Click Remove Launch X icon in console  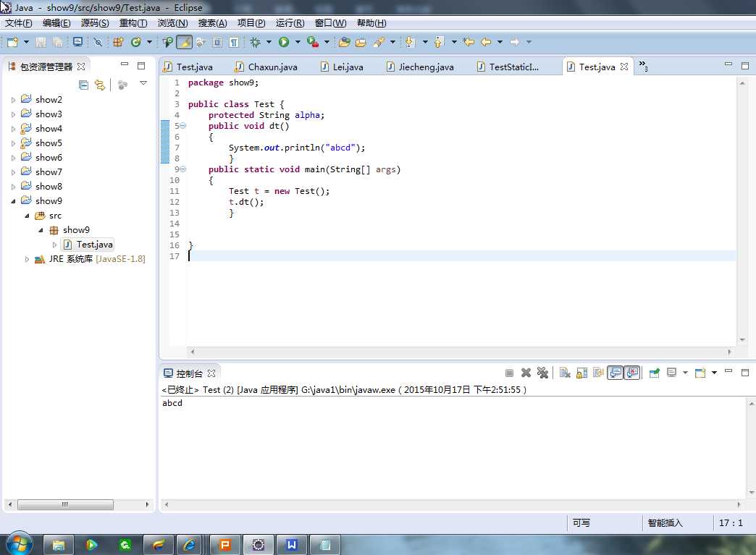(526, 373)
